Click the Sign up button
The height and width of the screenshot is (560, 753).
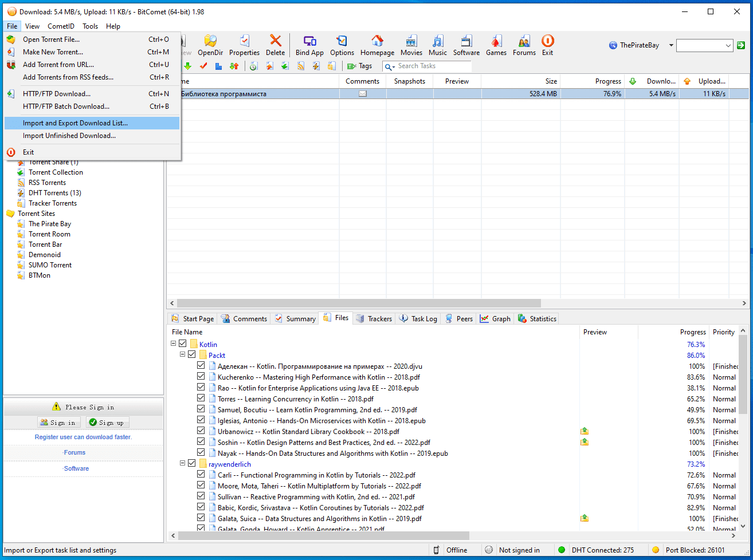click(x=108, y=423)
